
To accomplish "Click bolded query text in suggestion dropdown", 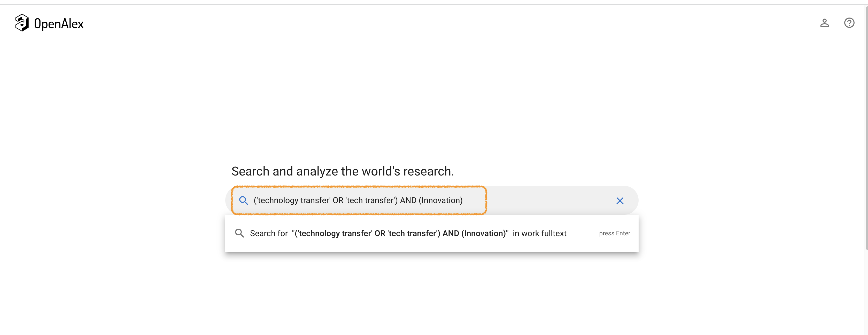I will tap(400, 233).
